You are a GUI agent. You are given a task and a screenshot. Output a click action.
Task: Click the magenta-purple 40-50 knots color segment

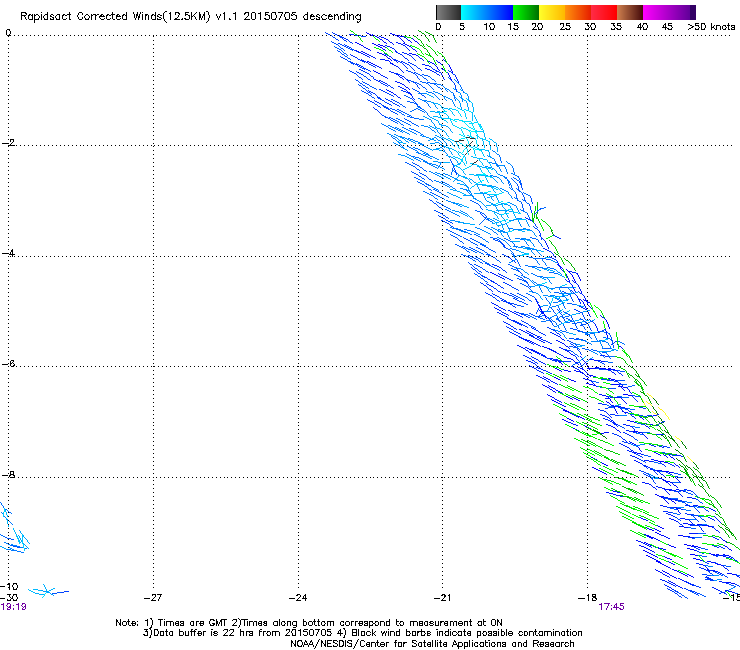(669, 12)
